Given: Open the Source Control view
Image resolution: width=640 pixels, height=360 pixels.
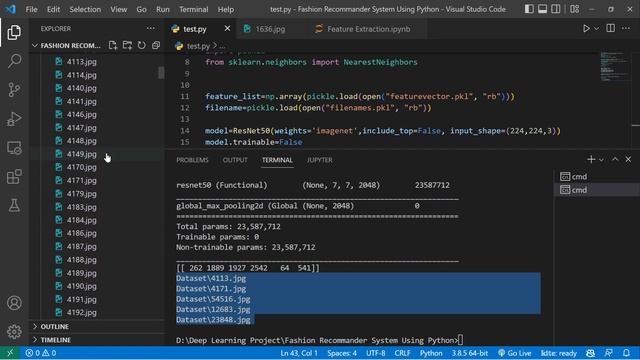Looking at the screenshot, I should pos(14,90).
